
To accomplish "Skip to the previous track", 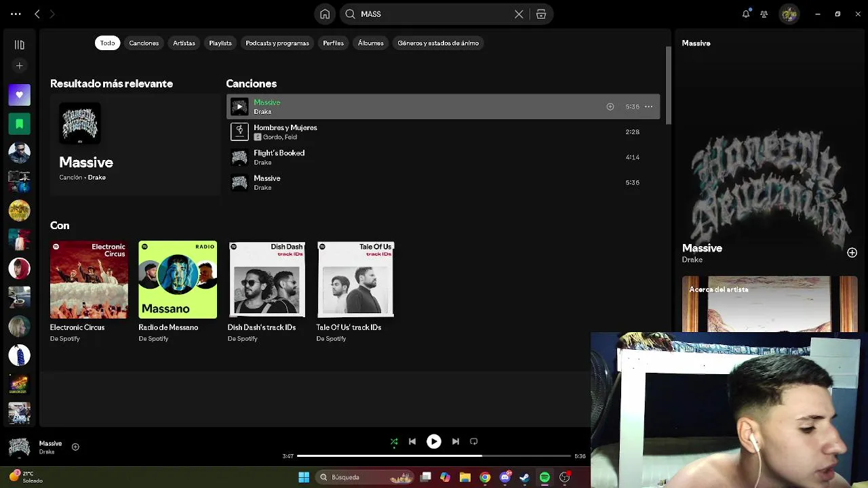I will tap(412, 441).
